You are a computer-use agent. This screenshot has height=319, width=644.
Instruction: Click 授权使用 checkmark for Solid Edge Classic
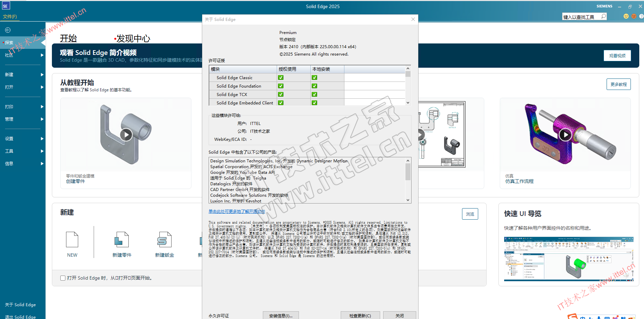click(281, 77)
